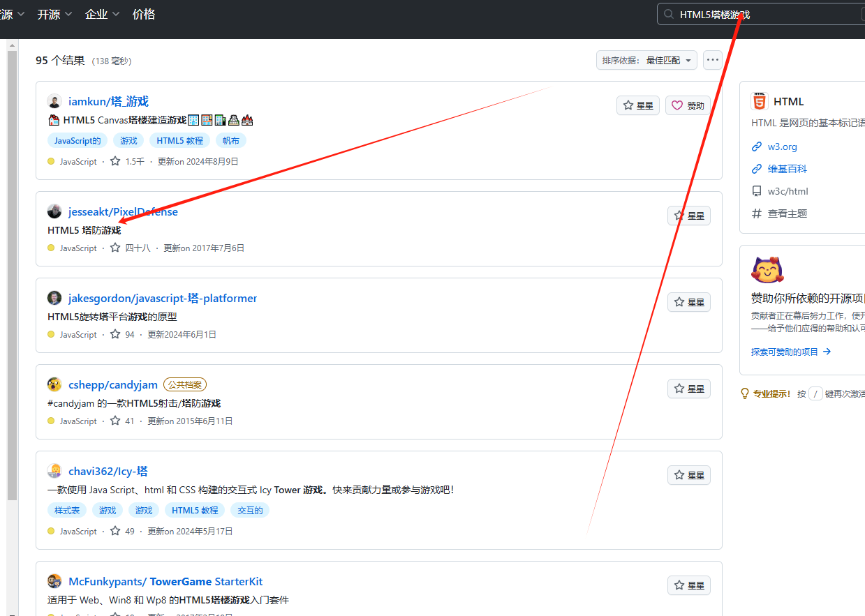865x616 pixels.
Task: View jakesgordon's profile avatar
Action: pos(54,298)
